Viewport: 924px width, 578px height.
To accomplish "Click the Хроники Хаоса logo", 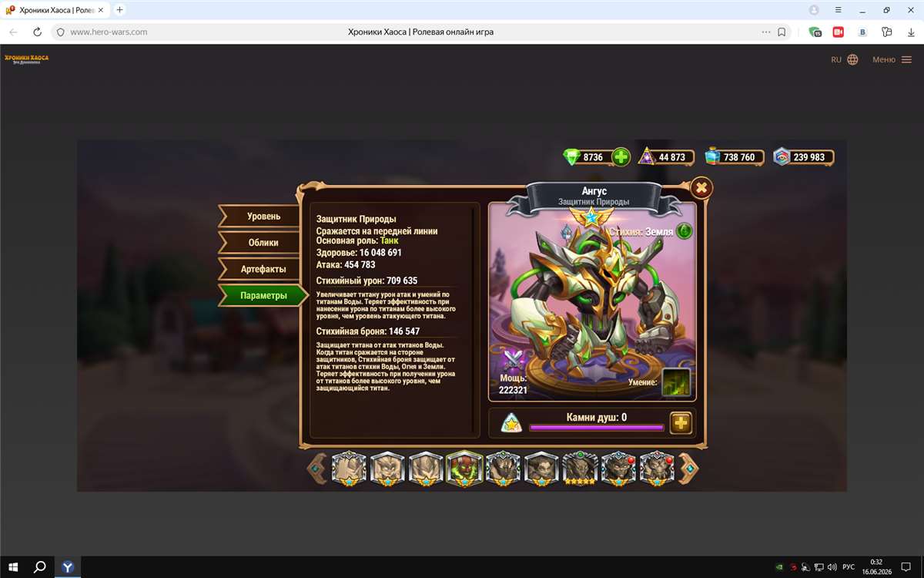I will (x=26, y=59).
